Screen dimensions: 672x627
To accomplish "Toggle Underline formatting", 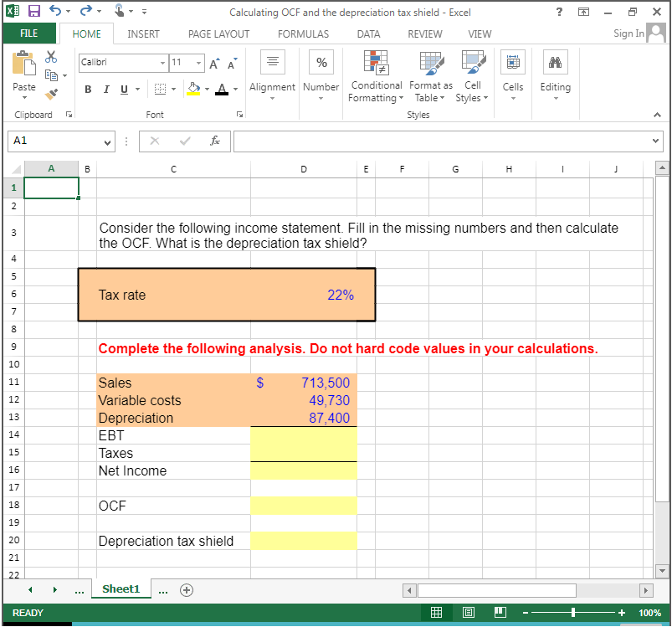I will click(125, 89).
